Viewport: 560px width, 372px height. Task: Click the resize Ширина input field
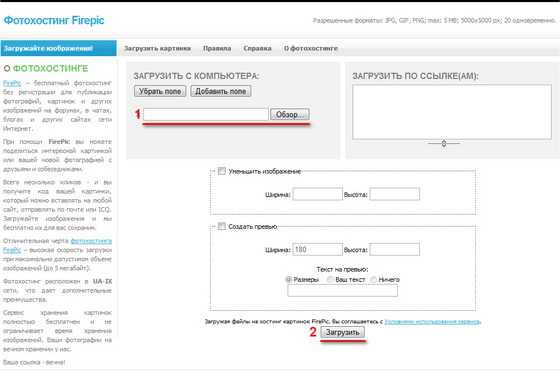click(x=318, y=194)
